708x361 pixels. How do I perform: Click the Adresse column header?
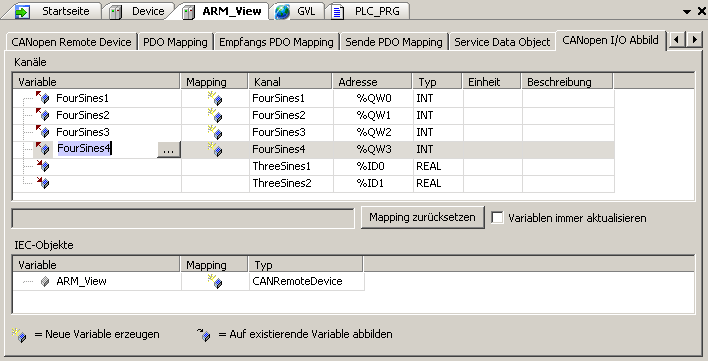372,82
